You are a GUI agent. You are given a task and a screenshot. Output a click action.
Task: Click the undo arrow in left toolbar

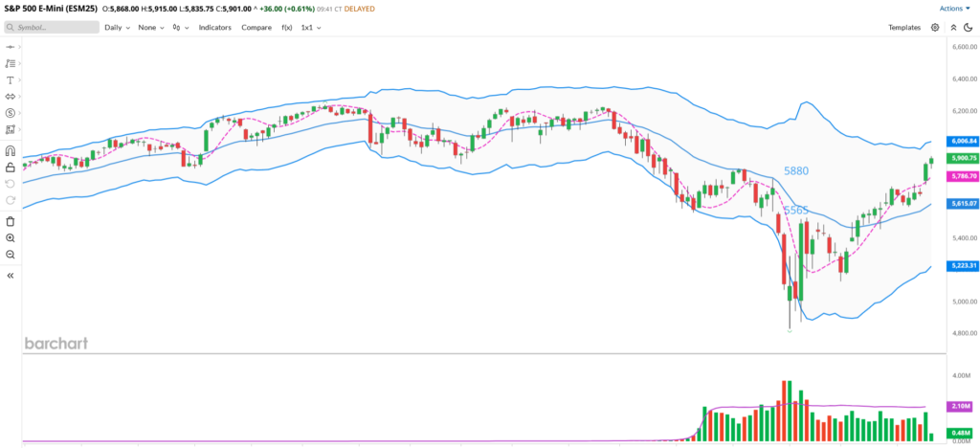coord(11,184)
